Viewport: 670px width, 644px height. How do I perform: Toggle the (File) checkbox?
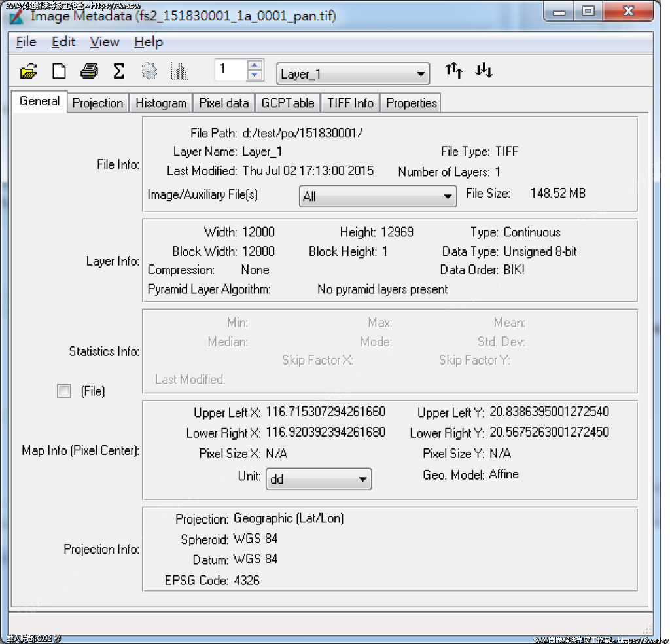64,391
